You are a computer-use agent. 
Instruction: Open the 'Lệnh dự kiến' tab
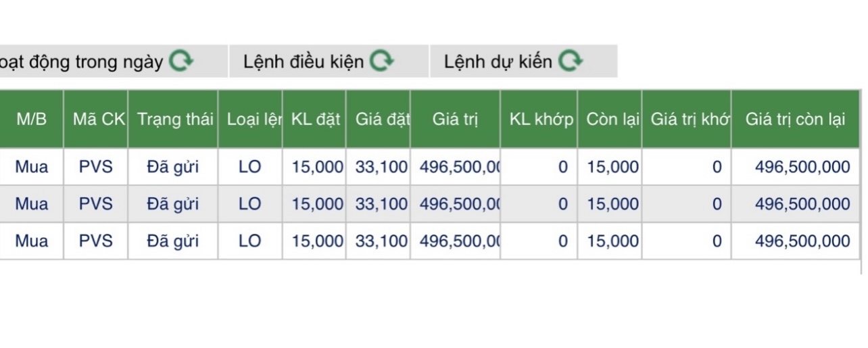coord(498,61)
